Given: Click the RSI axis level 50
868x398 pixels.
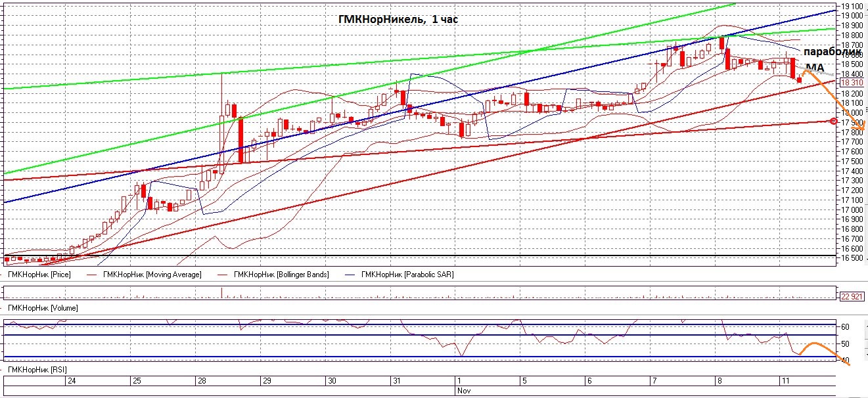Looking at the screenshot, I should tap(844, 344).
